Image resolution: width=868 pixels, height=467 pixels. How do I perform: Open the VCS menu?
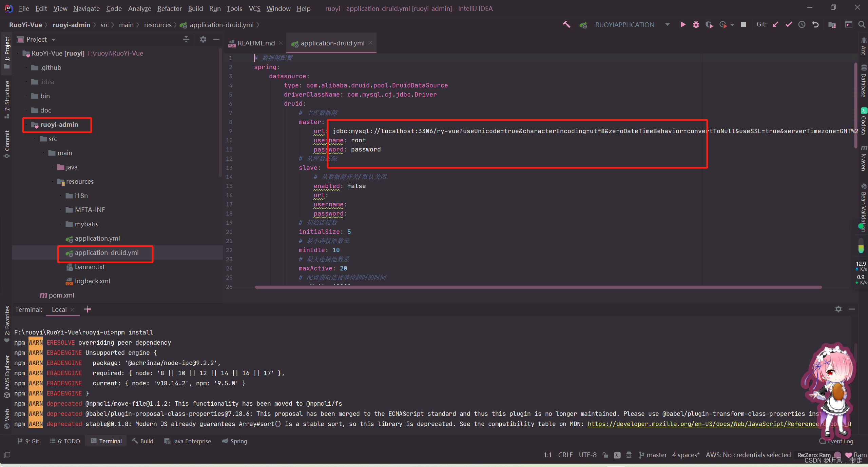click(254, 8)
